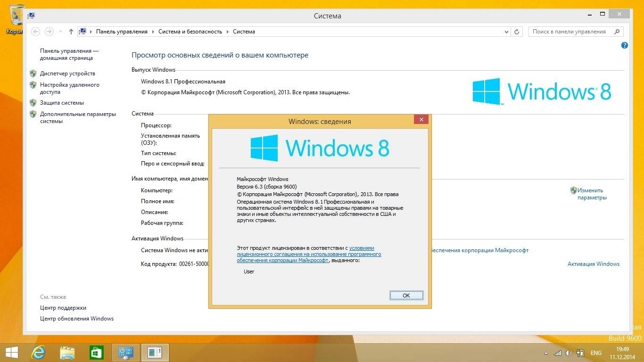644x362 pixels.
Task: Launch Internet Explorer from taskbar
Action: (38, 353)
